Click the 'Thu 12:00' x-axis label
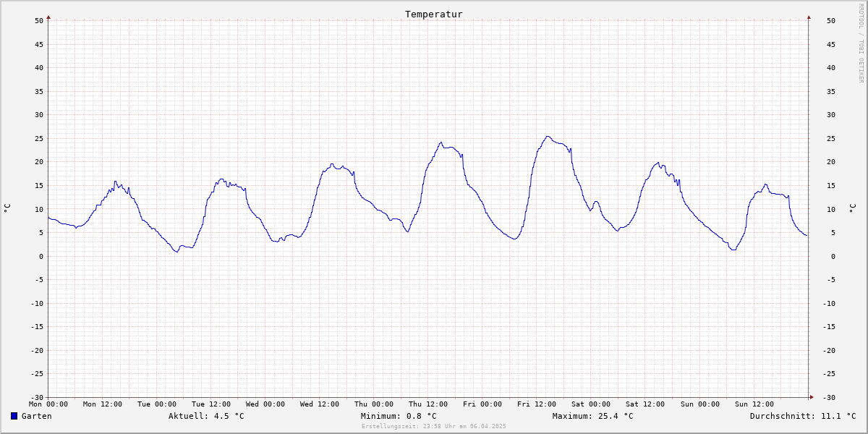868x434 pixels. tap(428, 404)
